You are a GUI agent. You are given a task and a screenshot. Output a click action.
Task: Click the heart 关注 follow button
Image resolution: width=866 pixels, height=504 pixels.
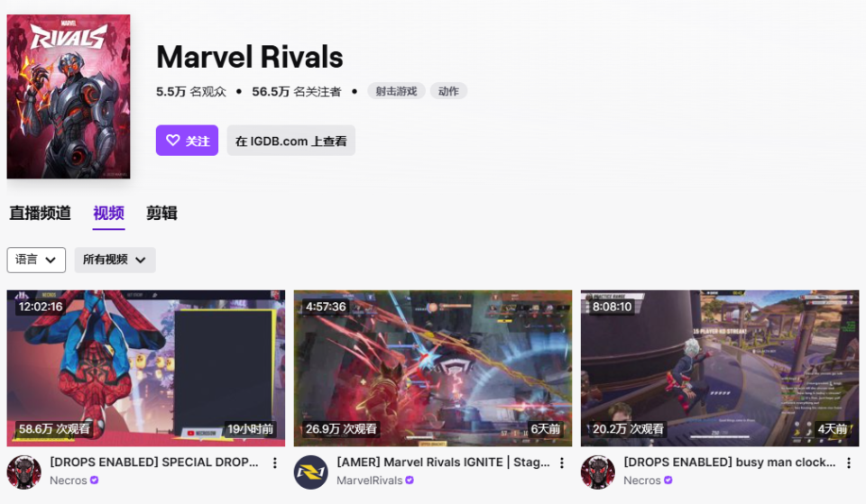click(x=187, y=141)
